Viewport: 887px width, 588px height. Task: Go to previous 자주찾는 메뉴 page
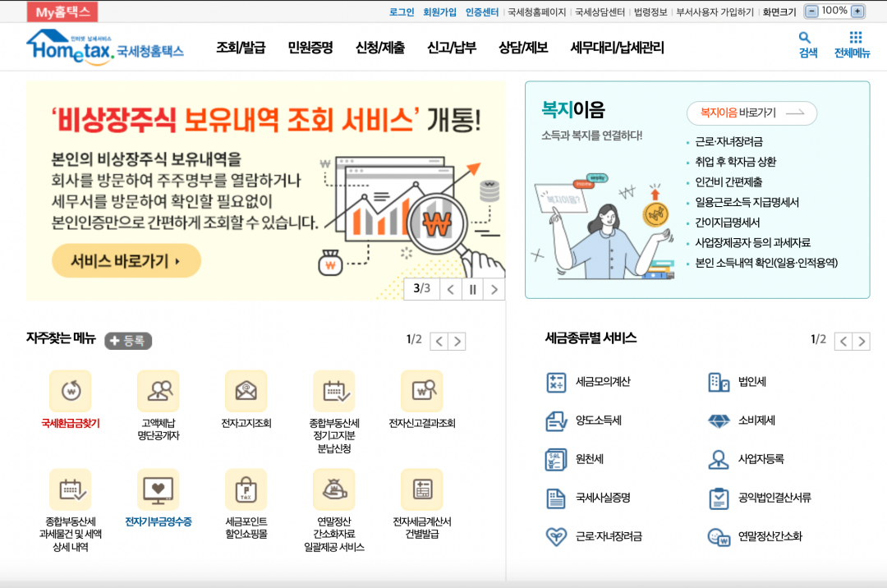tap(439, 342)
